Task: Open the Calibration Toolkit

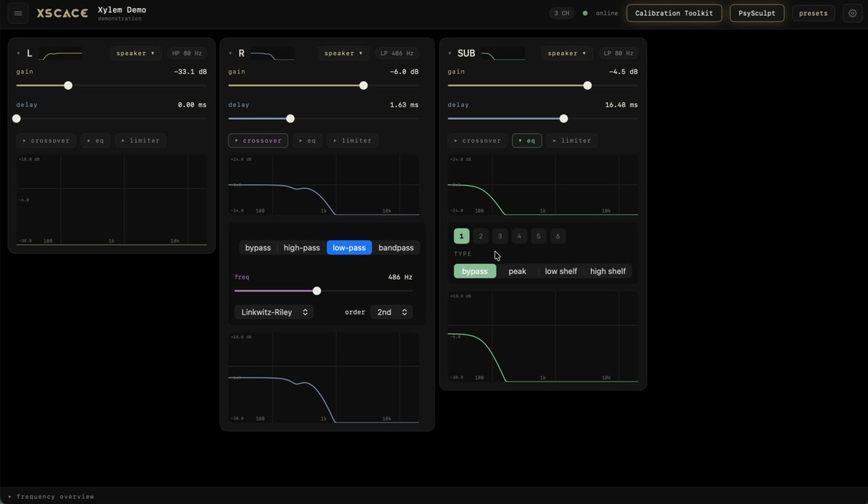Action: 674,13
